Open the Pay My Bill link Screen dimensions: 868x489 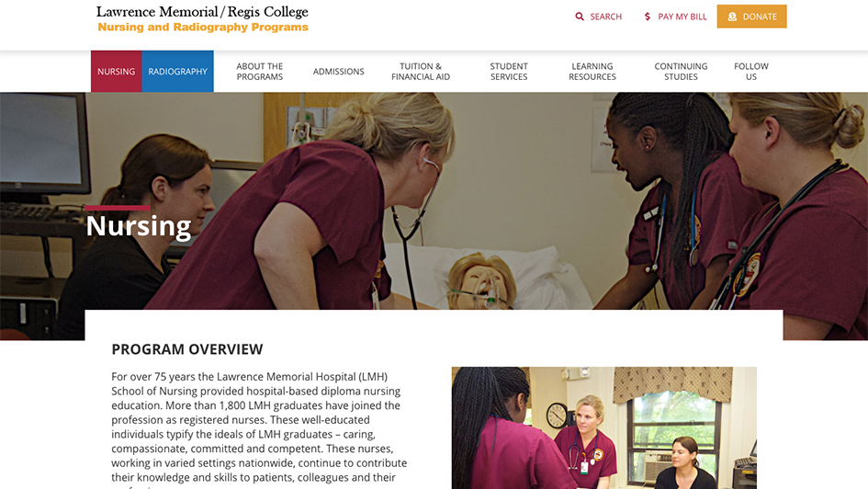[x=676, y=17]
